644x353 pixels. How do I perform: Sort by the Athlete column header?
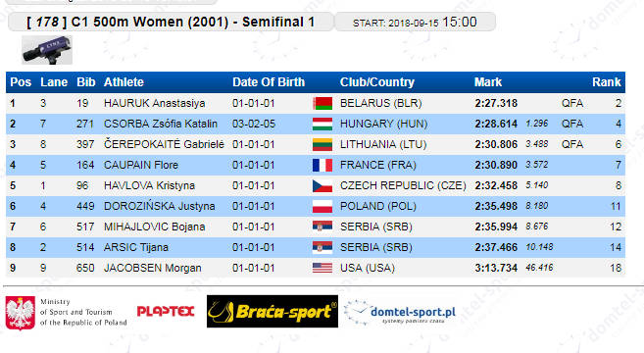click(124, 82)
